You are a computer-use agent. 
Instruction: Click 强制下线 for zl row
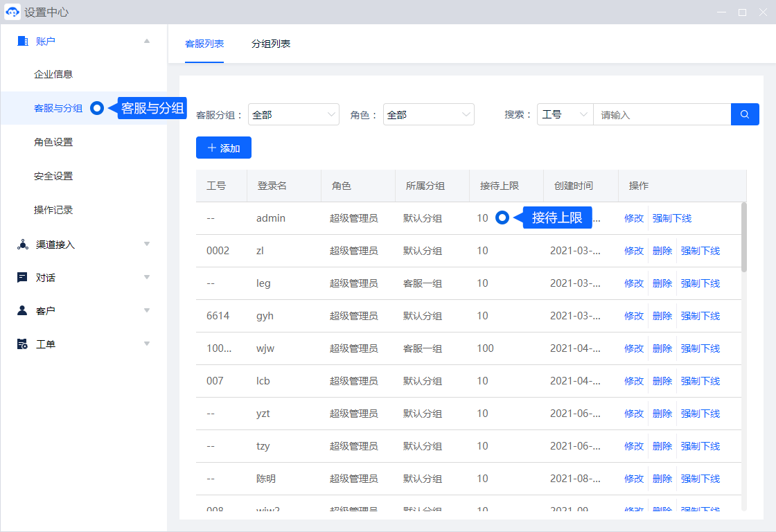coord(700,251)
